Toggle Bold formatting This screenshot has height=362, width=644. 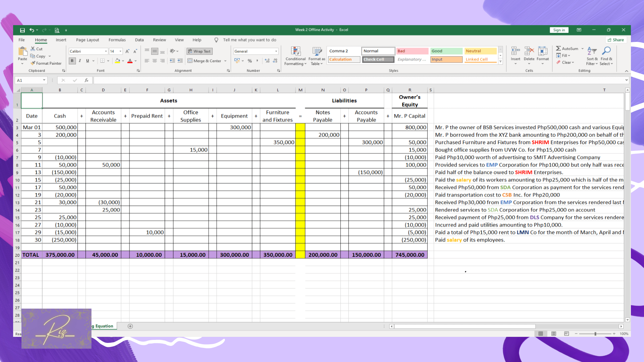(x=72, y=61)
